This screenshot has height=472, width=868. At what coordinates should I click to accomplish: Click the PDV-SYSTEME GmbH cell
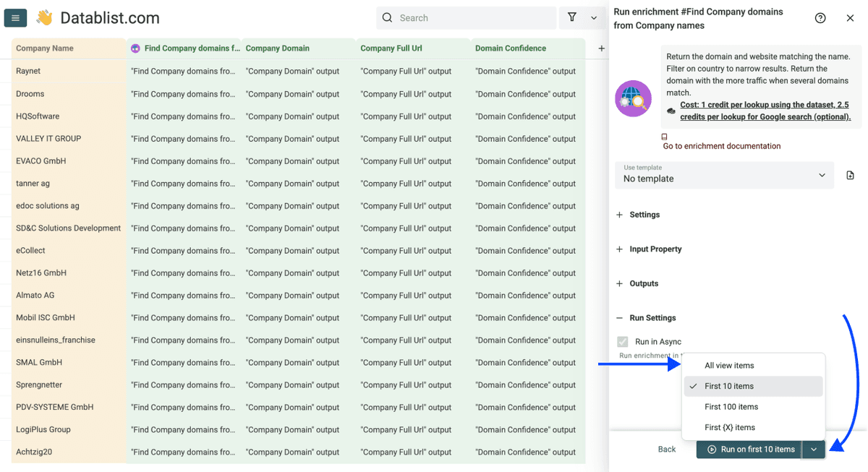click(x=69, y=408)
